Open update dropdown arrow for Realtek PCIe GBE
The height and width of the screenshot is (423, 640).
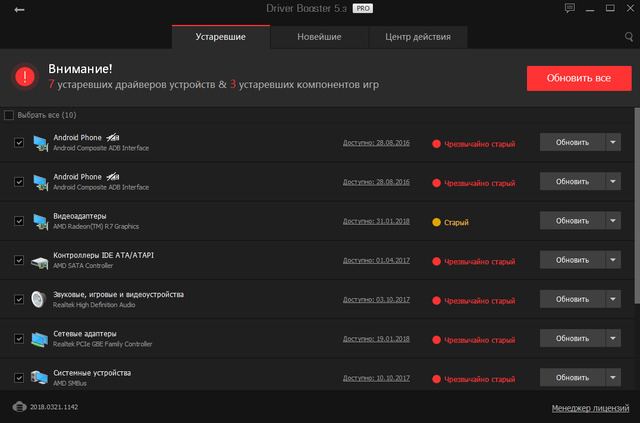[614, 338]
